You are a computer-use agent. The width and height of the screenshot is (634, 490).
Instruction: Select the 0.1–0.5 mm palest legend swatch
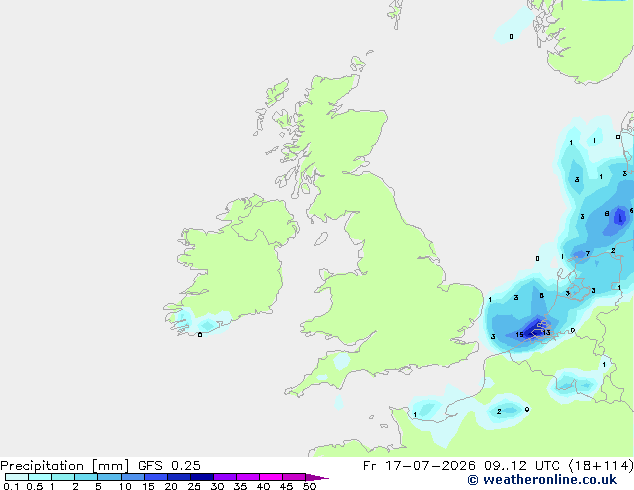pyautogui.click(x=17, y=477)
